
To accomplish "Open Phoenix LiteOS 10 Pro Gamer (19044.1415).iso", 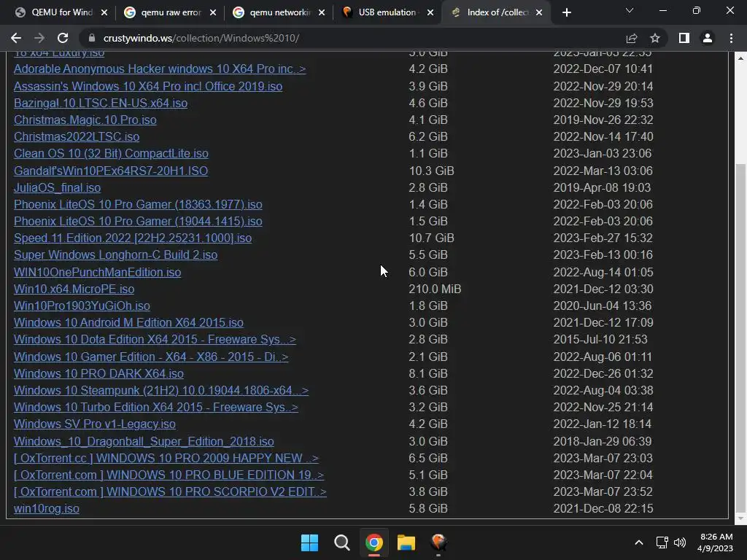I will tap(138, 221).
